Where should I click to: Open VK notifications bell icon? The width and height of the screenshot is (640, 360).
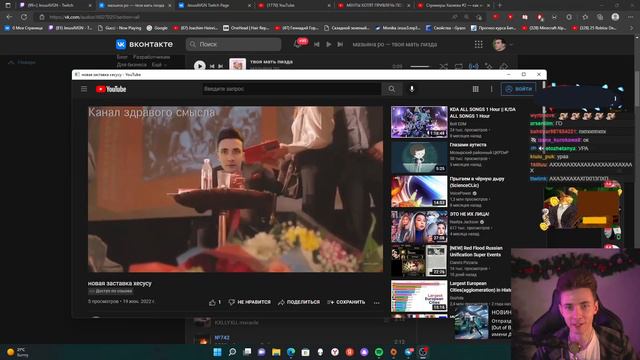tap(298, 44)
